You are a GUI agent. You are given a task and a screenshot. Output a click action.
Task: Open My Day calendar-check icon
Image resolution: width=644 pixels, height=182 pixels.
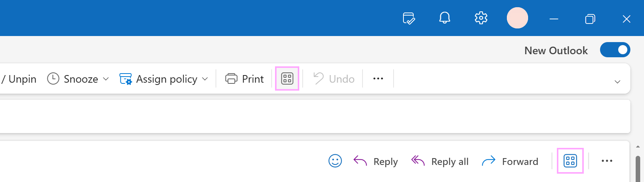pos(409,18)
